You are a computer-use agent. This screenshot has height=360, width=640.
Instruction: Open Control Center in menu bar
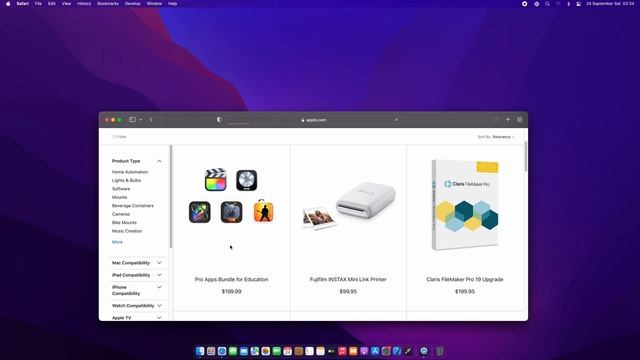tap(578, 4)
